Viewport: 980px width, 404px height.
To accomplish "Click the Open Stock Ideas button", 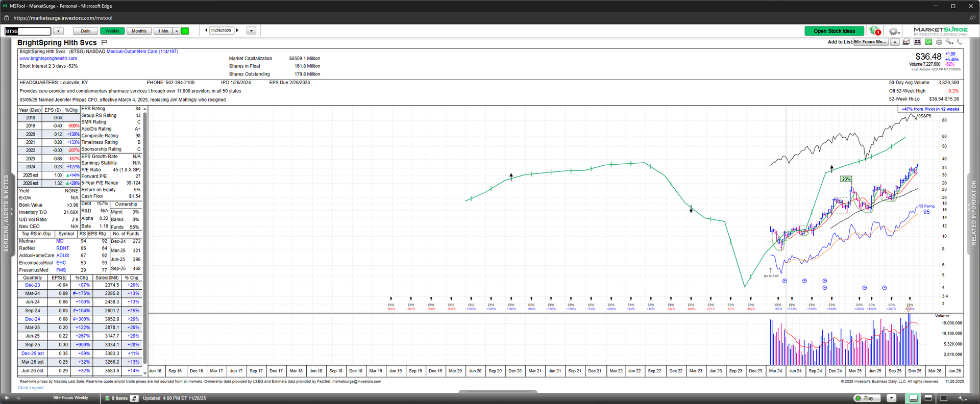I will tap(834, 31).
